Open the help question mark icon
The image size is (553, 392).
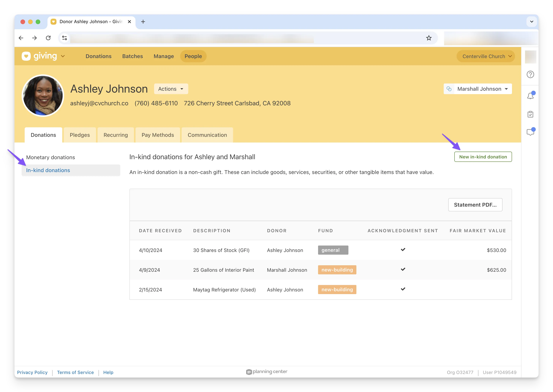(x=530, y=74)
